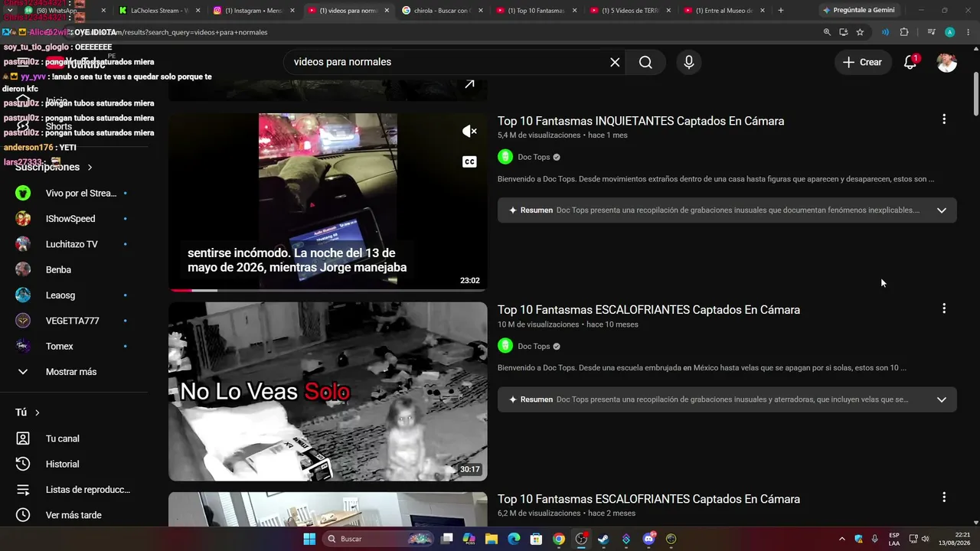Image resolution: width=980 pixels, height=551 pixels.
Task: Click Doc Tops avatar under INQUIETANTES video
Action: coord(505,157)
